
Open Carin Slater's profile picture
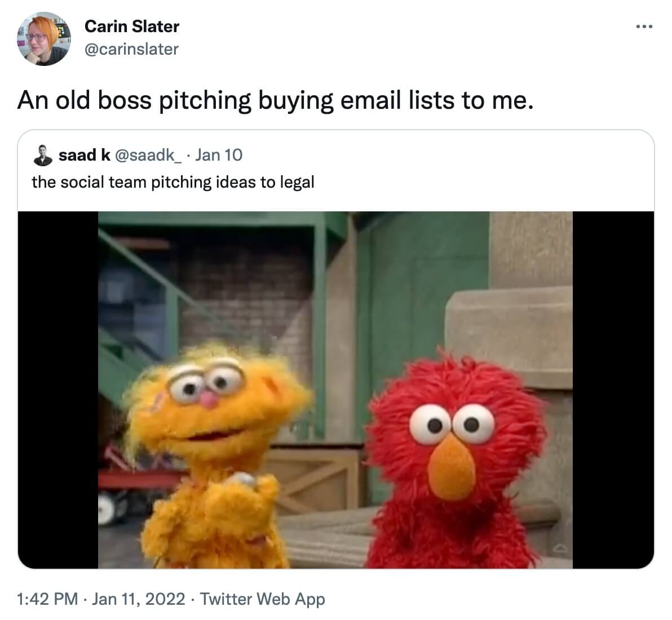[x=44, y=38]
